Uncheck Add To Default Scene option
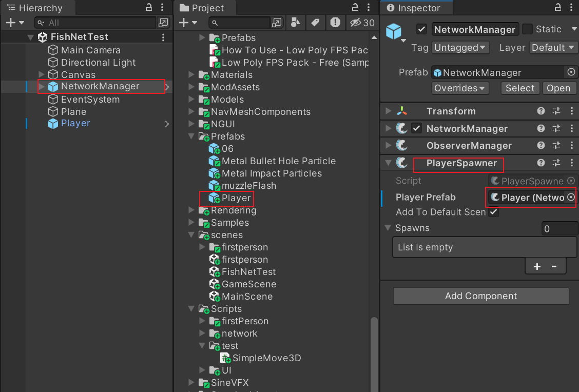The image size is (579, 392). (x=493, y=212)
